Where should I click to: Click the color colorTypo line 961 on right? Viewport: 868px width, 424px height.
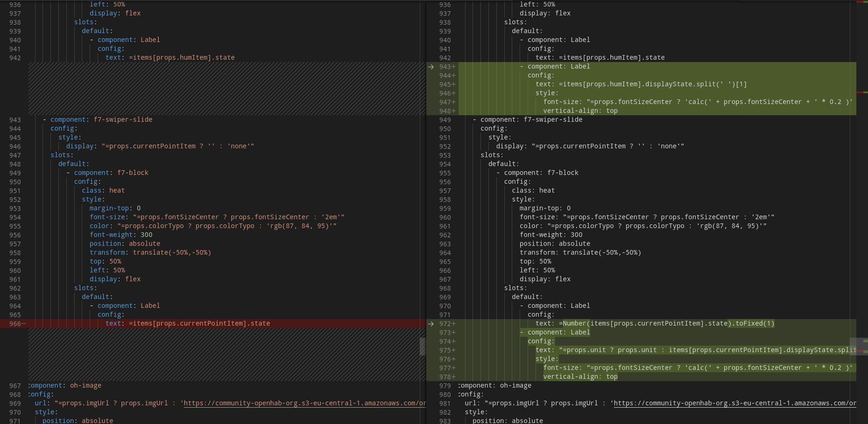[643, 226]
